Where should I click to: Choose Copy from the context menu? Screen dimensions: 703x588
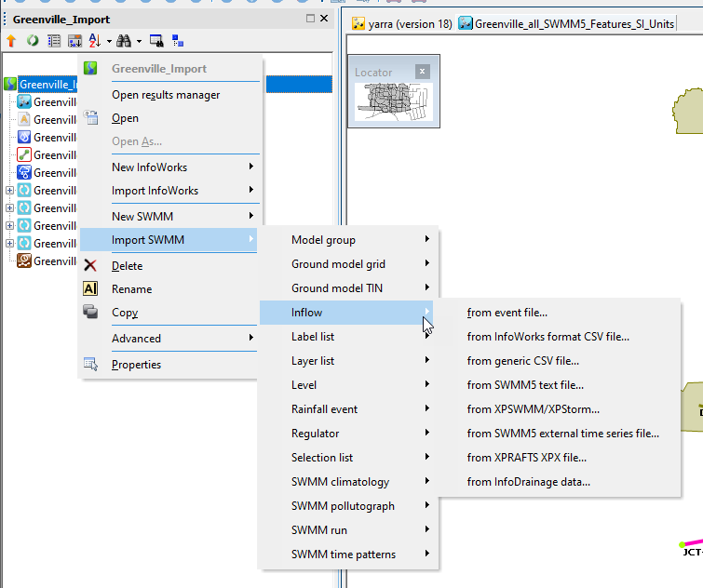169,313
